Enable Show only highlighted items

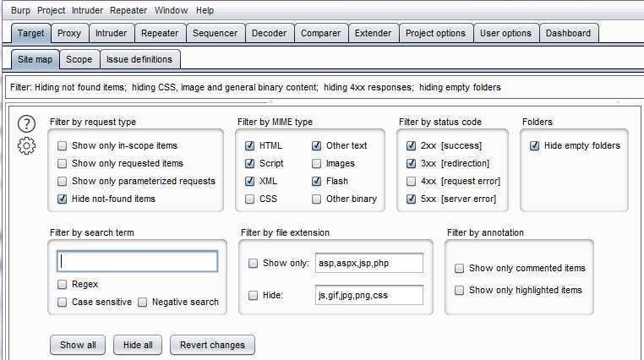459,290
